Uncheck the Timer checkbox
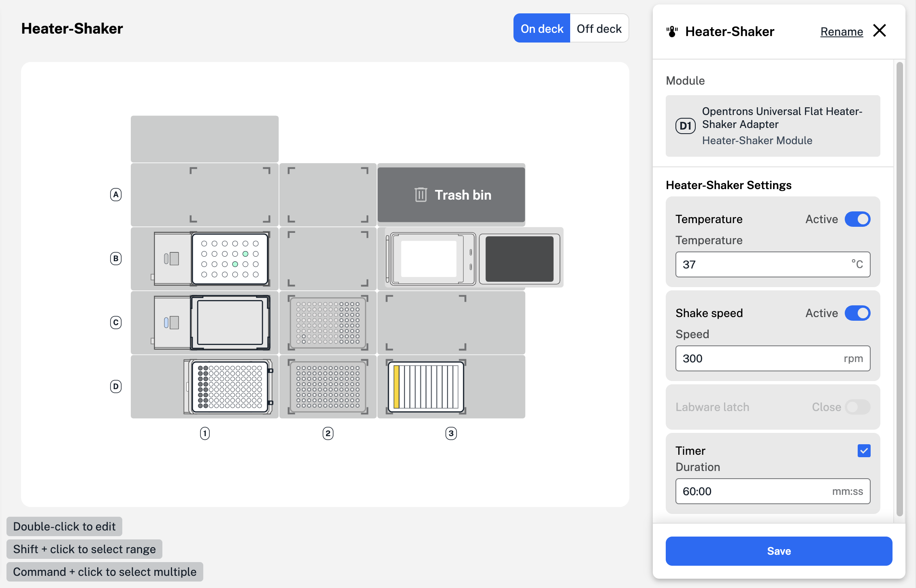This screenshot has height=588, width=916. tap(864, 451)
